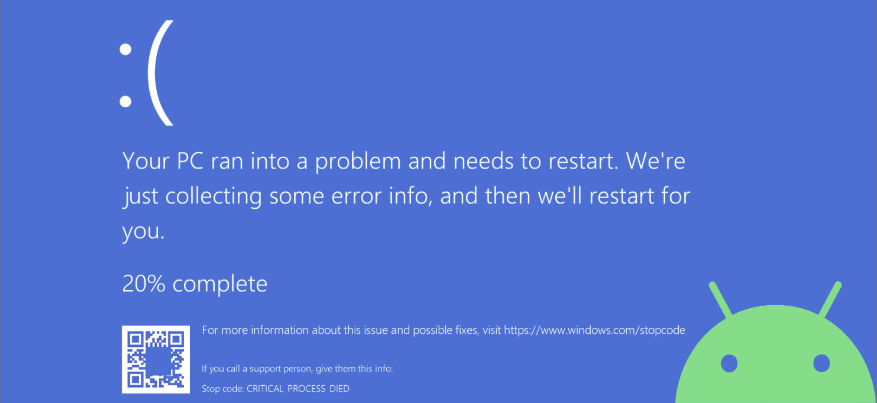The width and height of the screenshot is (877, 403).
Task: Click the 'If you call a support person' line
Action: [x=298, y=369]
